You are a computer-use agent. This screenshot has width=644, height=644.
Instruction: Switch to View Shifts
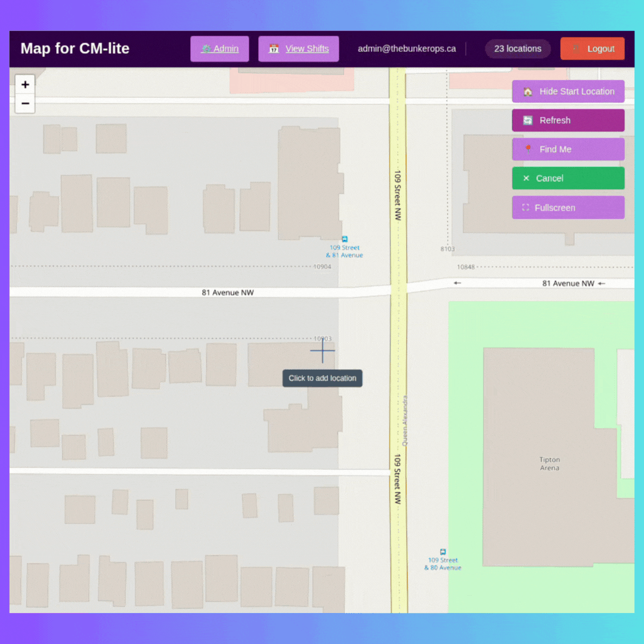(x=299, y=48)
